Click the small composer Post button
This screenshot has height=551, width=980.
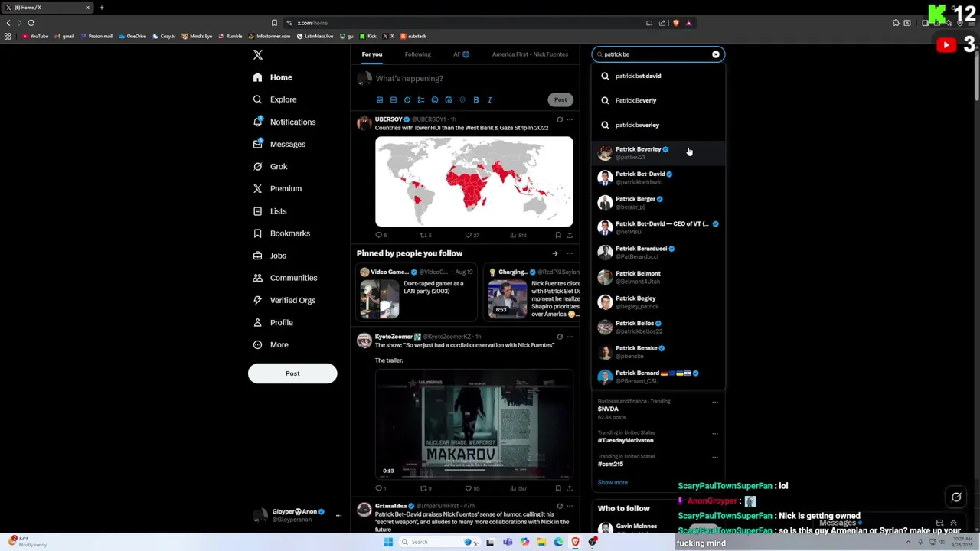[x=560, y=99]
